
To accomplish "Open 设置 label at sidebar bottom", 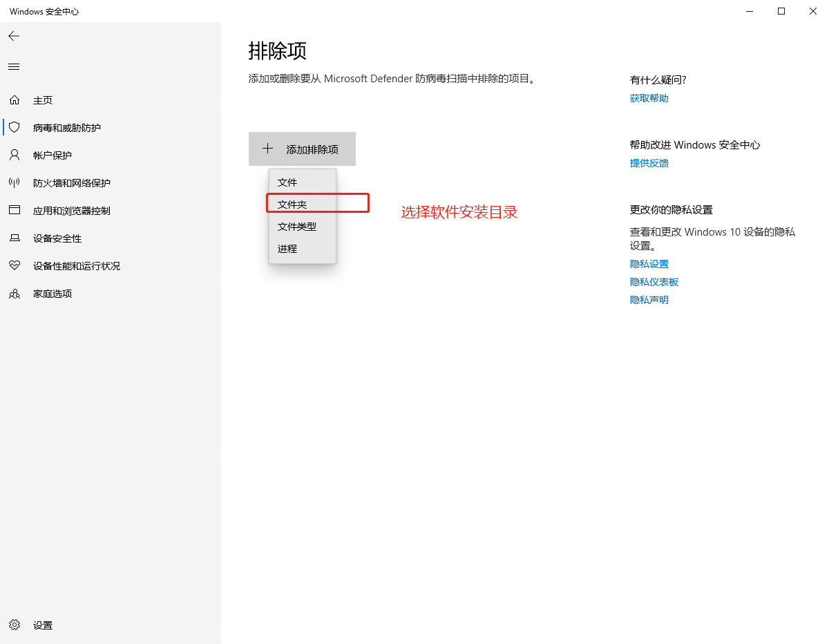I will pyautogui.click(x=43, y=625).
